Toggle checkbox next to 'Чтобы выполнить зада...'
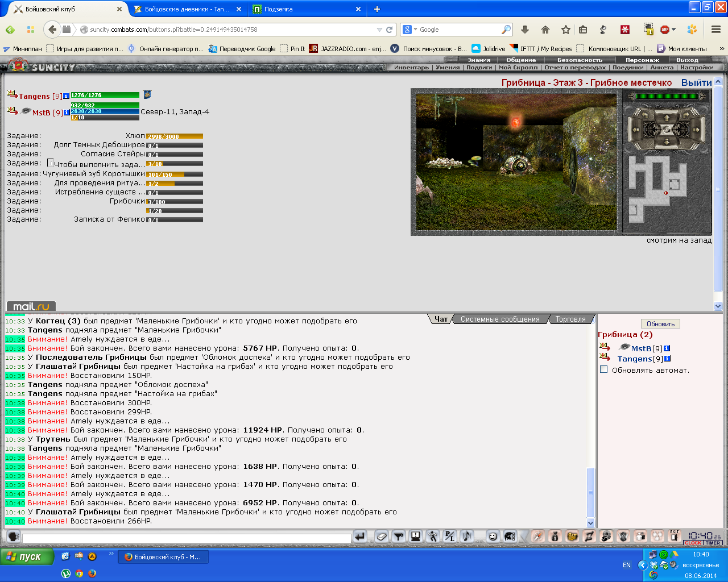This screenshot has height=582, width=728. tap(51, 163)
